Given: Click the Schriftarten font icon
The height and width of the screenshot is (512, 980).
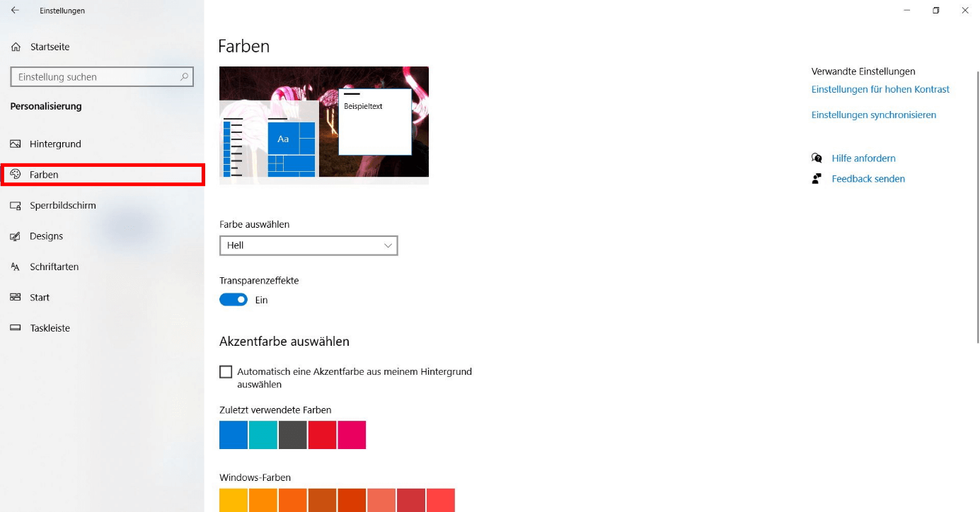Looking at the screenshot, I should point(16,267).
